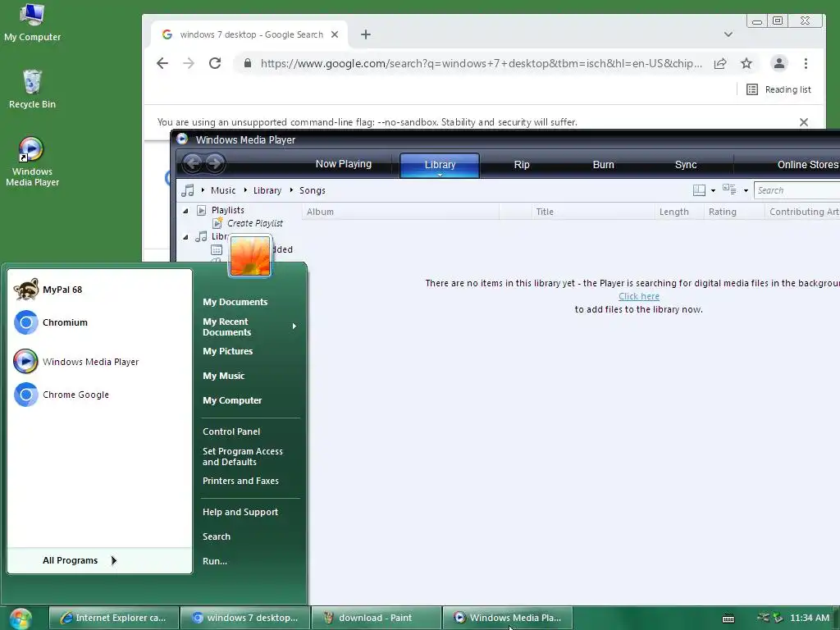The image size is (840, 630).
Task: Click the share page icon in Chrome
Action: click(720, 63)
